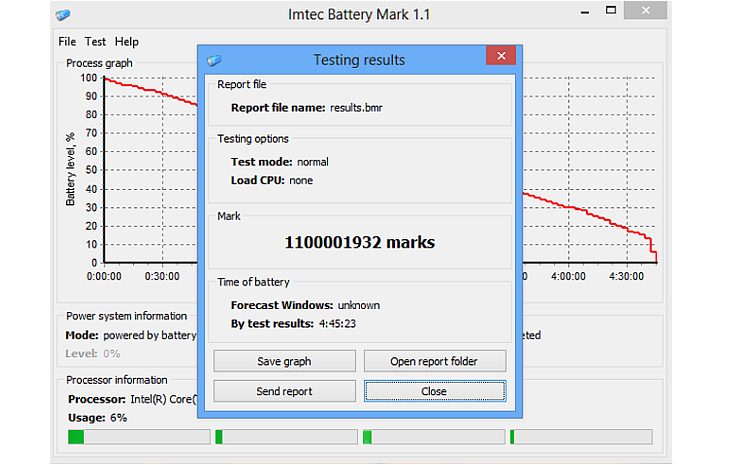Click the first CPU usage bar
The width and height of the screenshot is (740, 465).
pos(139,437)
